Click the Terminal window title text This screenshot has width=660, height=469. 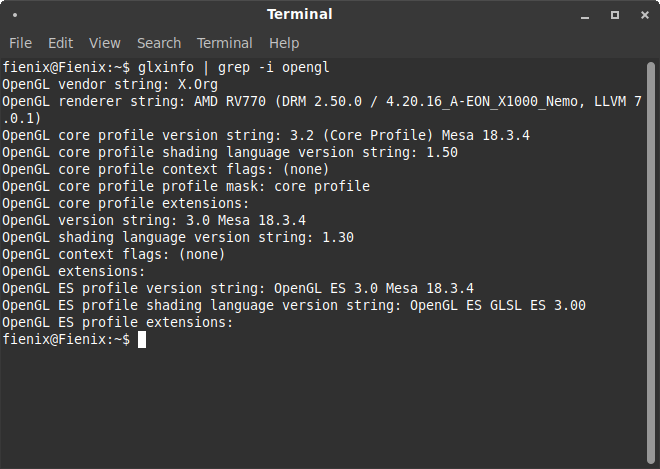pyautogui.click(x=299, y=15)
